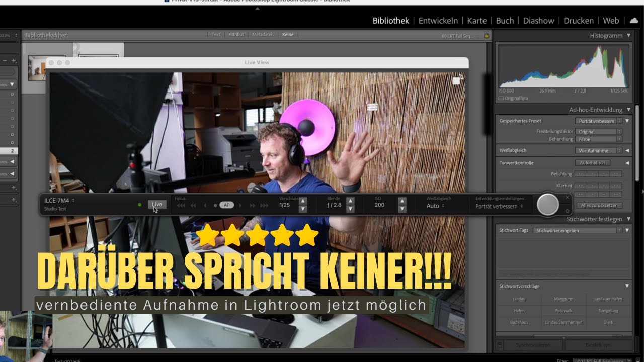Expand the Tonwertkontrolle section
Image resolution: width=644 pixels, height=362 pixels.
coord(627,163)
